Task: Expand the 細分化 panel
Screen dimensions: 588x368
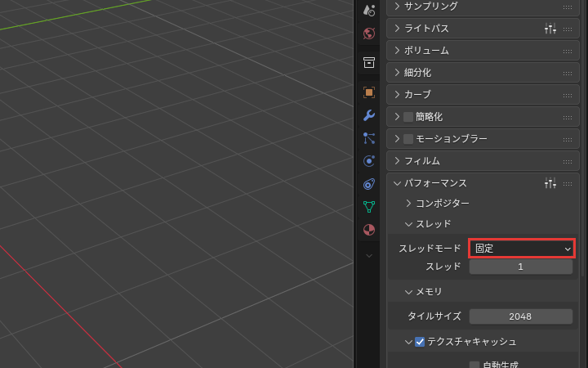Action: point(397,73)
